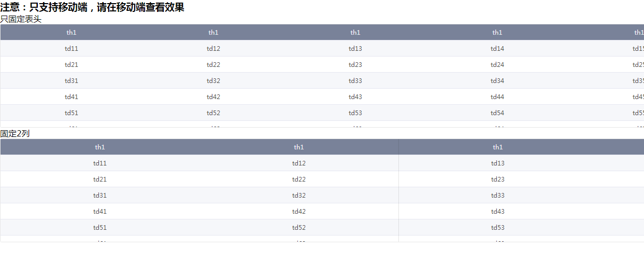Click cell td54 in the top table
Screen dimensions: 644x263
[497, 113]
